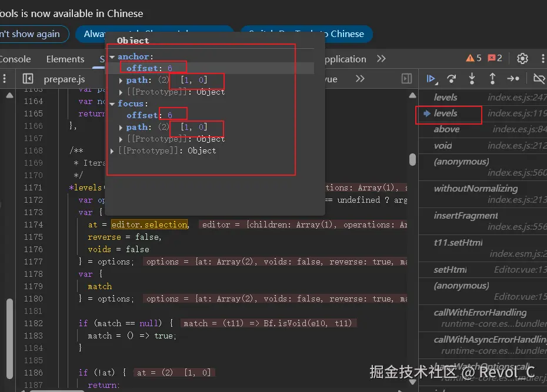Select setHtml frame at Editor.vue
The width and height of the screenshot is (547, 392).
coord(483,270)
